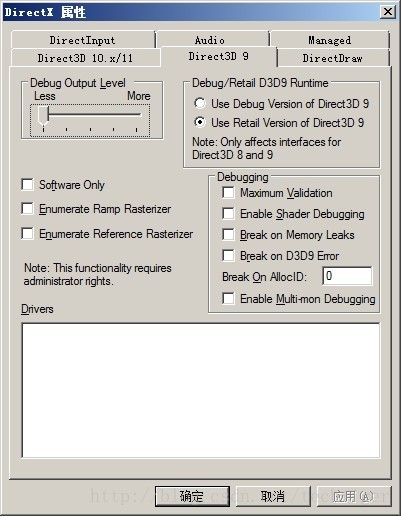Enable Software Only checkbox
401x516 pixels.
coord(27,184)
